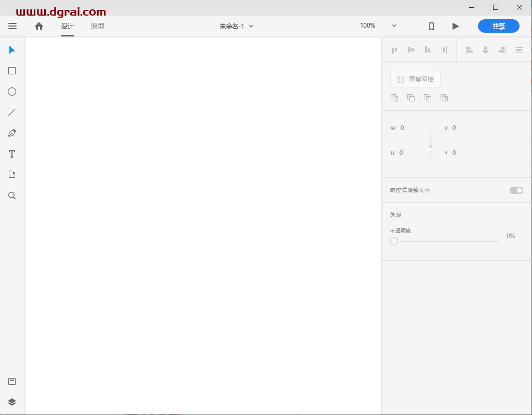Select the Text tool
The image size is (532, 415).
[12, 154]
